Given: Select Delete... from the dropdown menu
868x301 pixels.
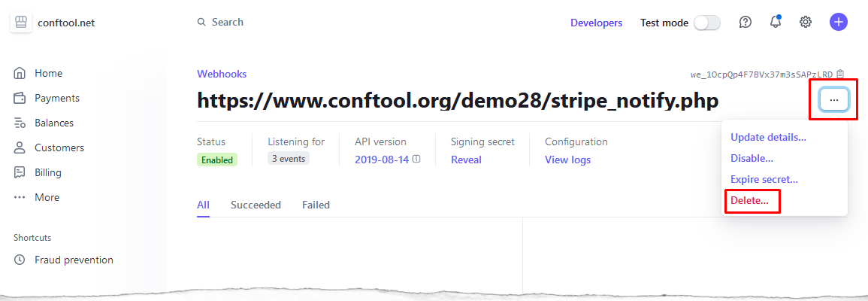Looking at the screenshot, I should [x=749, y=201].
